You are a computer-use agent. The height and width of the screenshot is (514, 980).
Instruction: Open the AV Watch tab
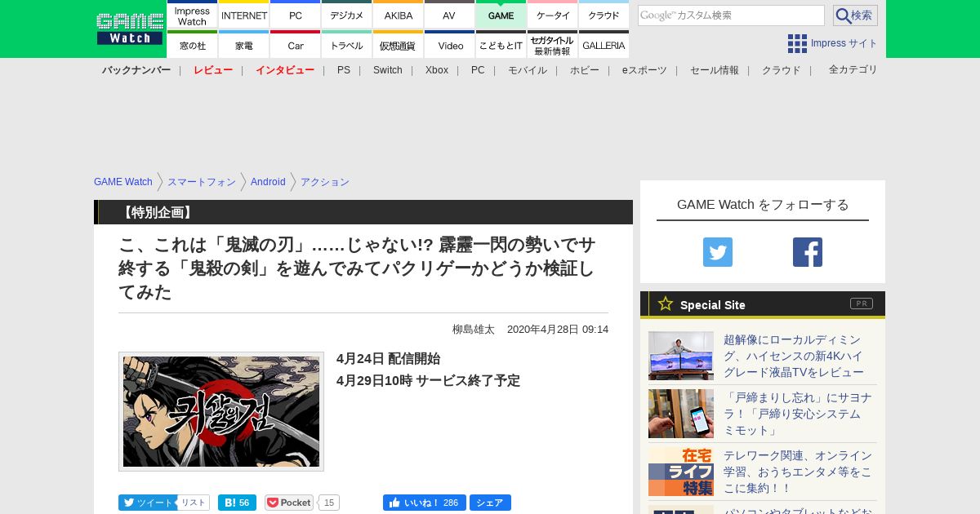pos(449,15)
